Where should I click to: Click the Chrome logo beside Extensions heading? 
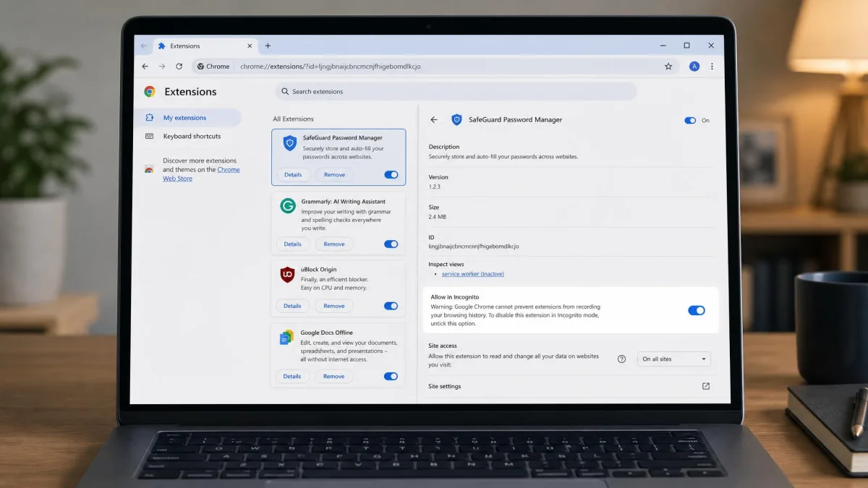pos(150,92)
